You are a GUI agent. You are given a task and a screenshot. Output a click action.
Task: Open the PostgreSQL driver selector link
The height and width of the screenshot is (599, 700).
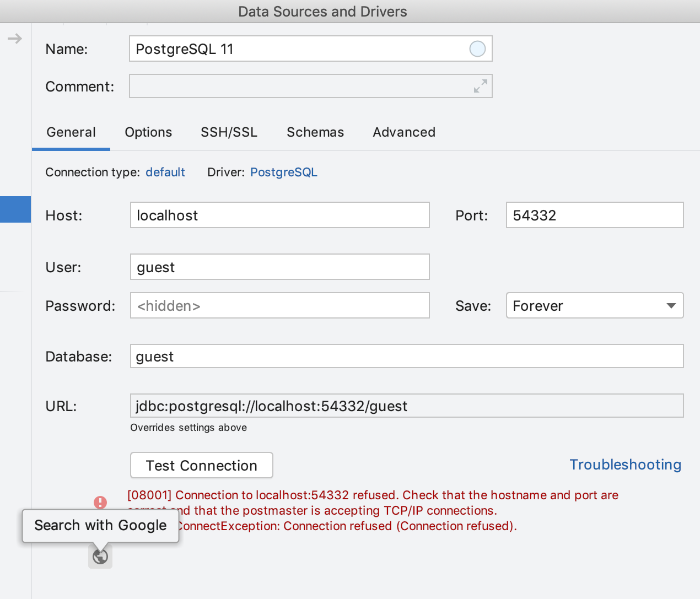pos(283,172)
